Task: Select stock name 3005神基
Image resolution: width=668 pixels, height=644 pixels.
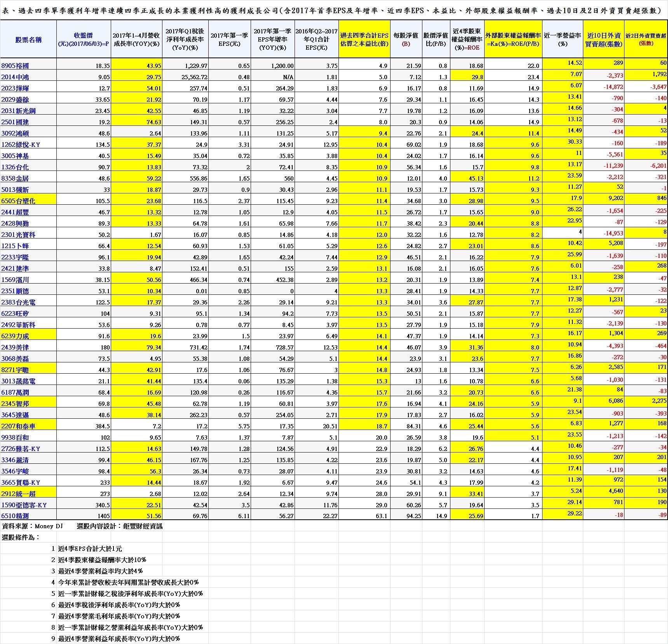Action: click(x=15, y=156)
